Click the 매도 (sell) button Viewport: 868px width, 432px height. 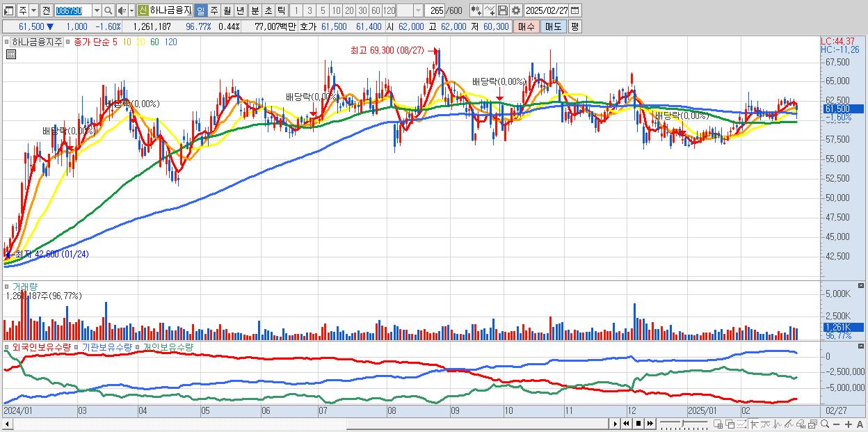(553, 26)
